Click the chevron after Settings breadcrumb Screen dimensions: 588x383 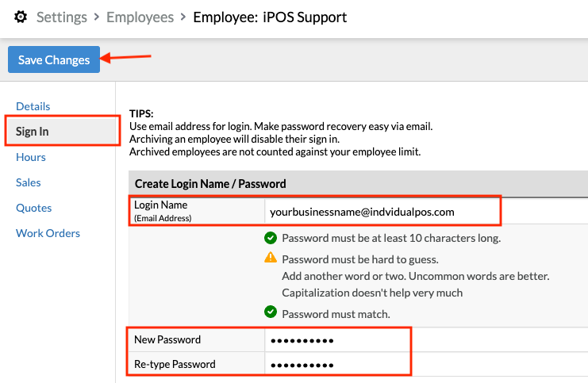[97, 17]
